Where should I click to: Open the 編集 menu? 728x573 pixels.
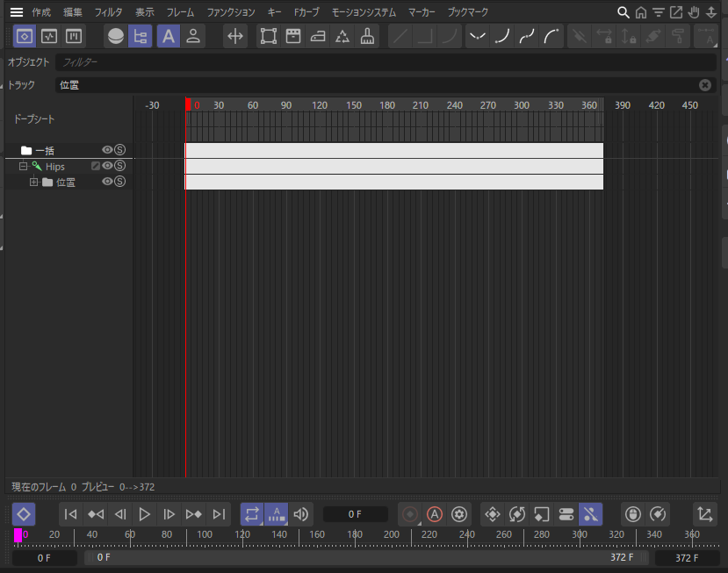click(73, 12)
